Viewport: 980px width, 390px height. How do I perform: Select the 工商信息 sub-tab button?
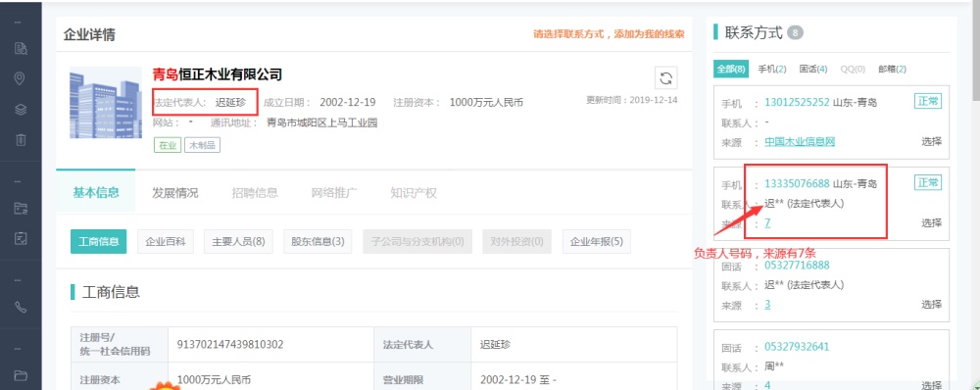pos(98,241)
